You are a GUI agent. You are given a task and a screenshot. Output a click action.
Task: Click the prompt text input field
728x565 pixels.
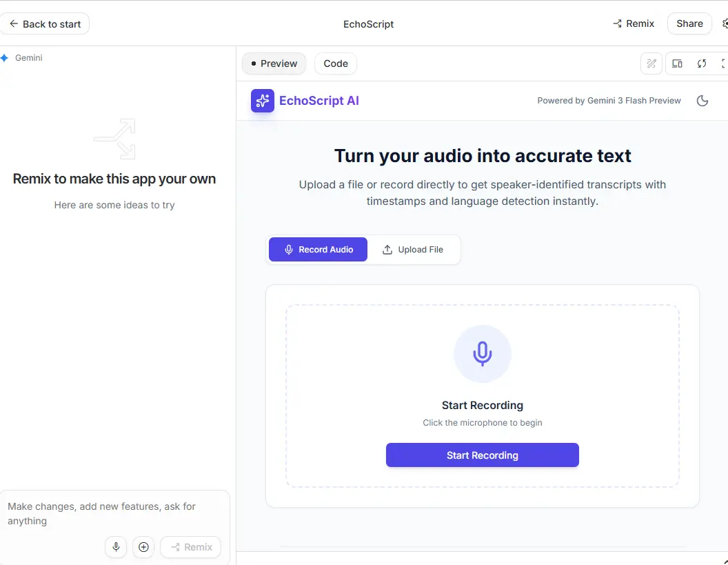[114, 513]
